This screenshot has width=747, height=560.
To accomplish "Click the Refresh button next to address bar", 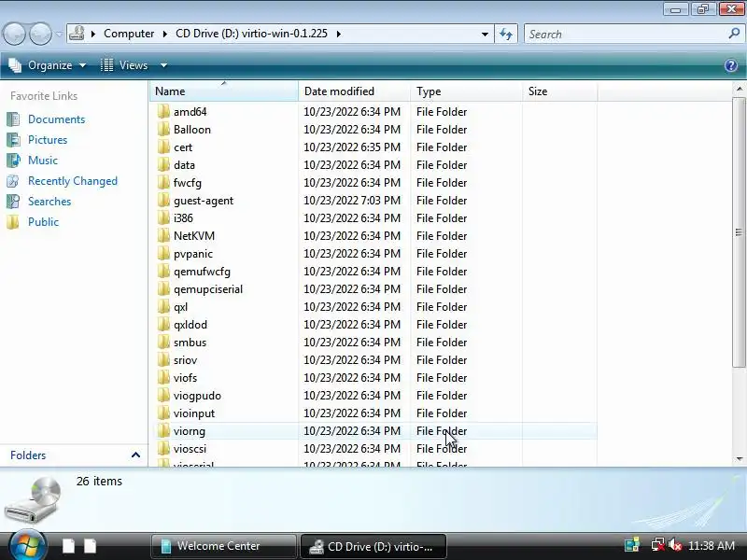I will click(x=506, y=35).
